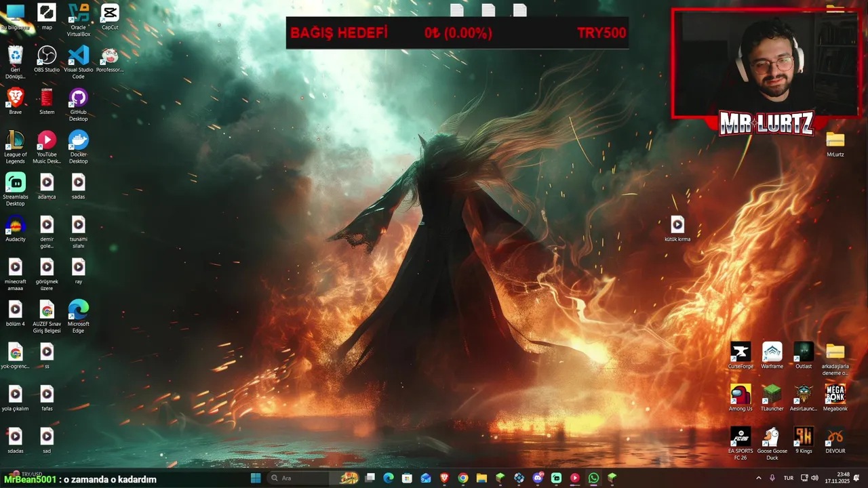
Task: Open the Windows Start menu
Action: (x=256, y=478)
